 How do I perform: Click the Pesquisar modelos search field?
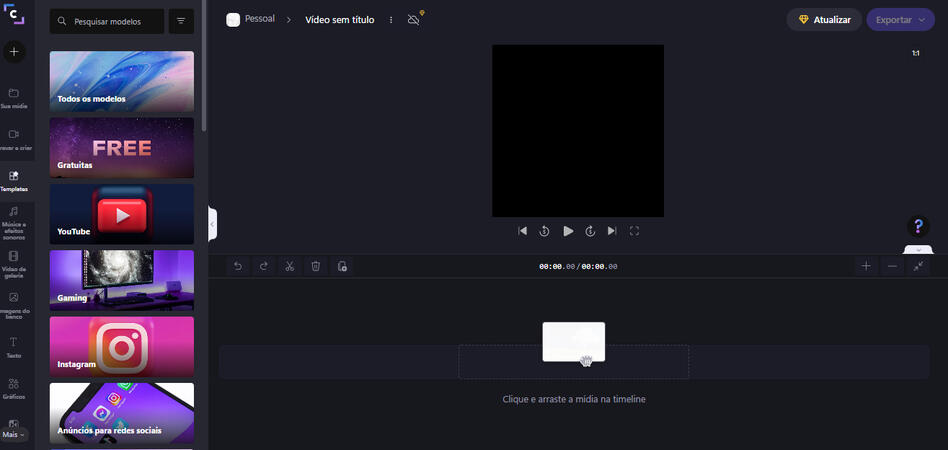[x=107, y=21]
